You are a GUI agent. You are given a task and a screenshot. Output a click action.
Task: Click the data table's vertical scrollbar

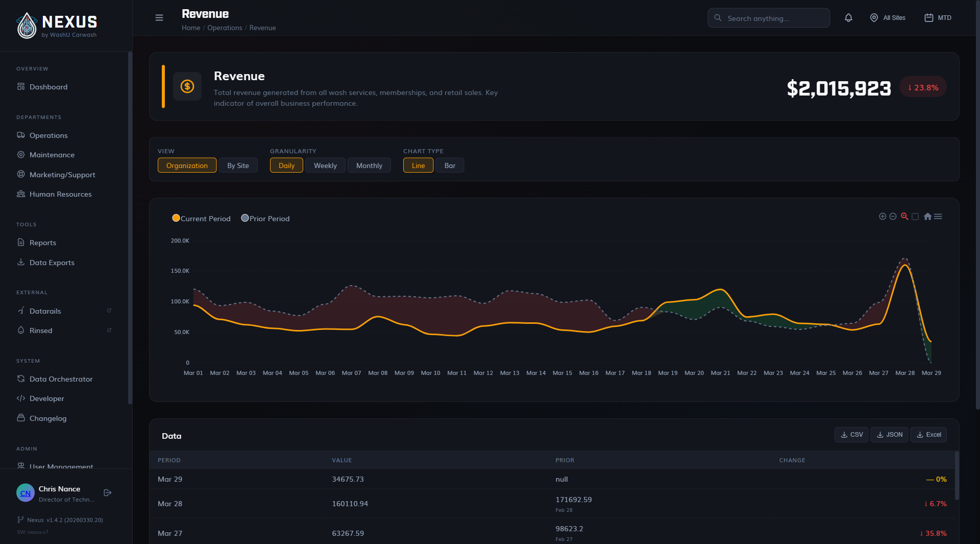coord(957,476)
